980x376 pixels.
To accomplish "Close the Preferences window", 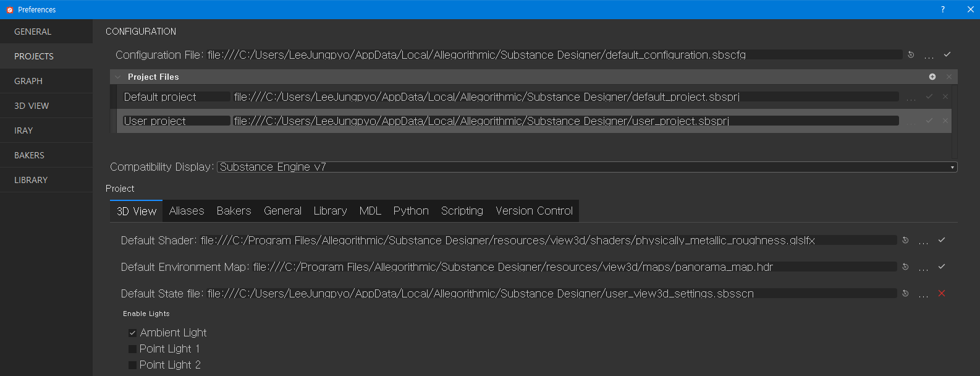I will point(970,9).
